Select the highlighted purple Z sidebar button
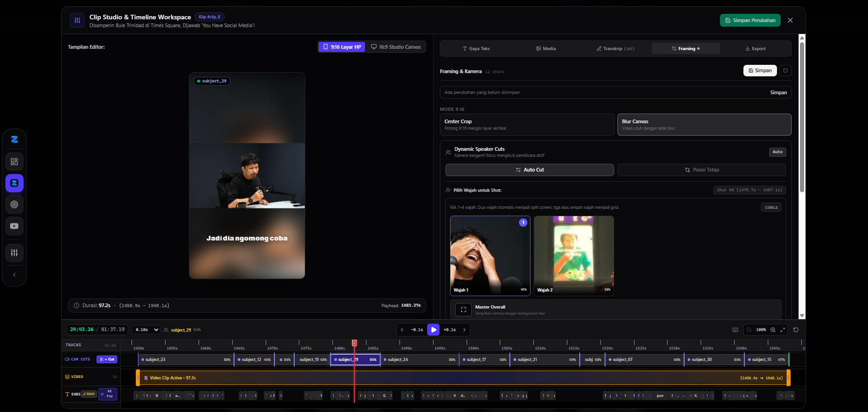The width and height of the screenshot is (868, 412). [14, 183]
